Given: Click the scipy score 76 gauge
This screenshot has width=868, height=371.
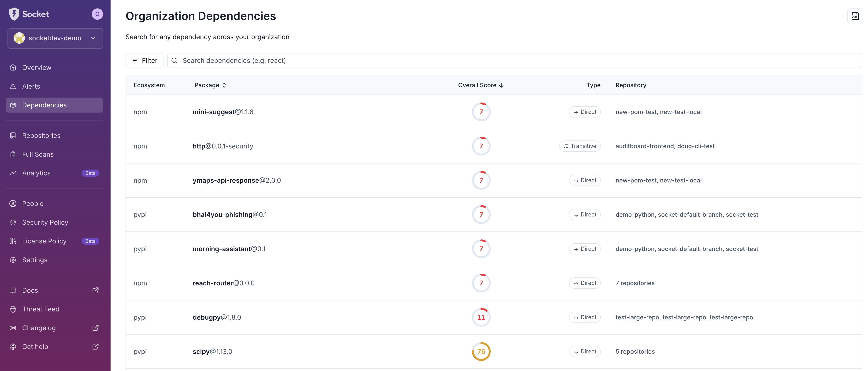Looking at the screenshot, I should coord(481,352).
